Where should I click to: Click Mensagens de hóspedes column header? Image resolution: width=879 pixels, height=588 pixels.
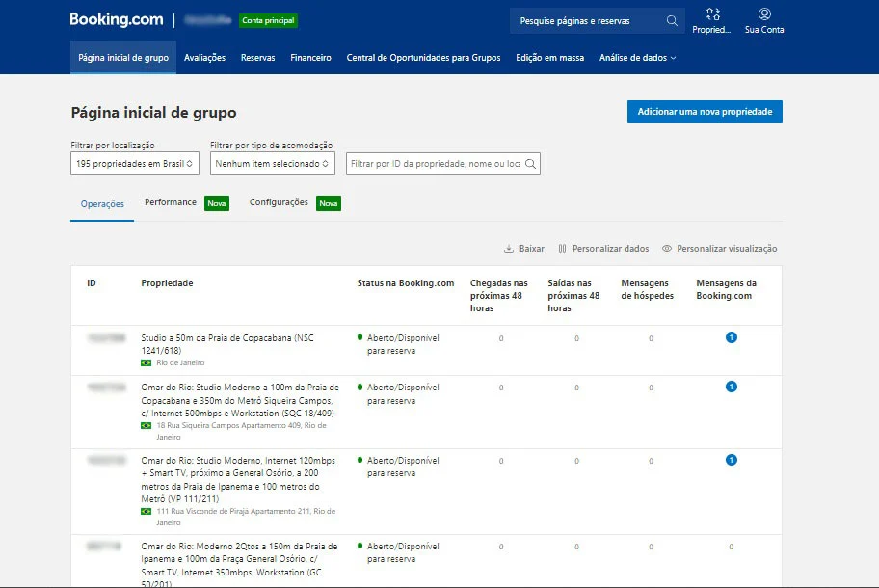[x=648, y=289]
